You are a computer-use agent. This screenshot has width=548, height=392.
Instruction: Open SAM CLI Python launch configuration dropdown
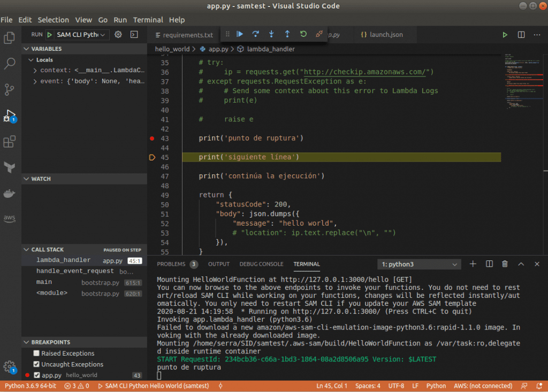pos(81,35)
